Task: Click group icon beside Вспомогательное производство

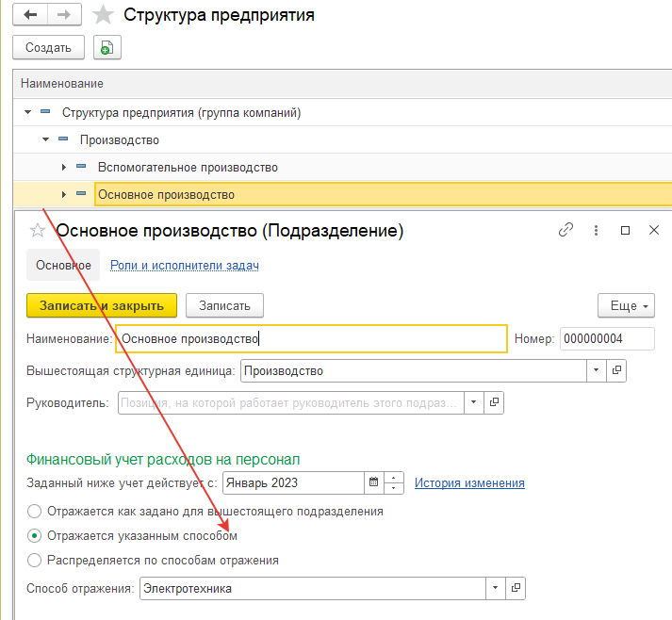Action: tap(81, 167)
